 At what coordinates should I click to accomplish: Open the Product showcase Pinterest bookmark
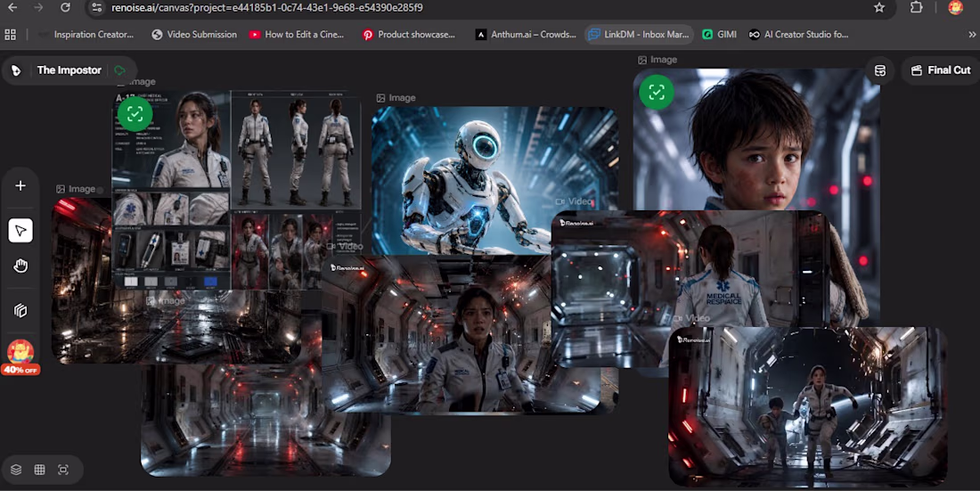(410, 35)
